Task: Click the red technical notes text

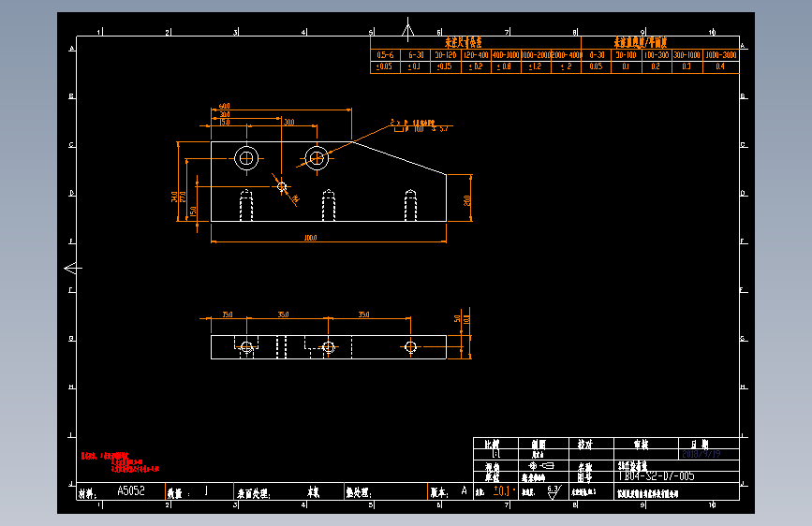Action: tap(120, 463)
